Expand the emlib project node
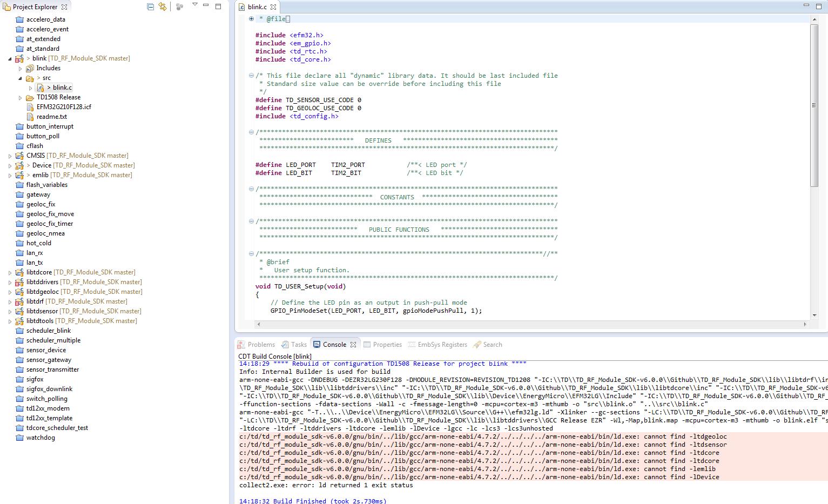Viewport: 828px width, 504px height. [x=10, y=176]
